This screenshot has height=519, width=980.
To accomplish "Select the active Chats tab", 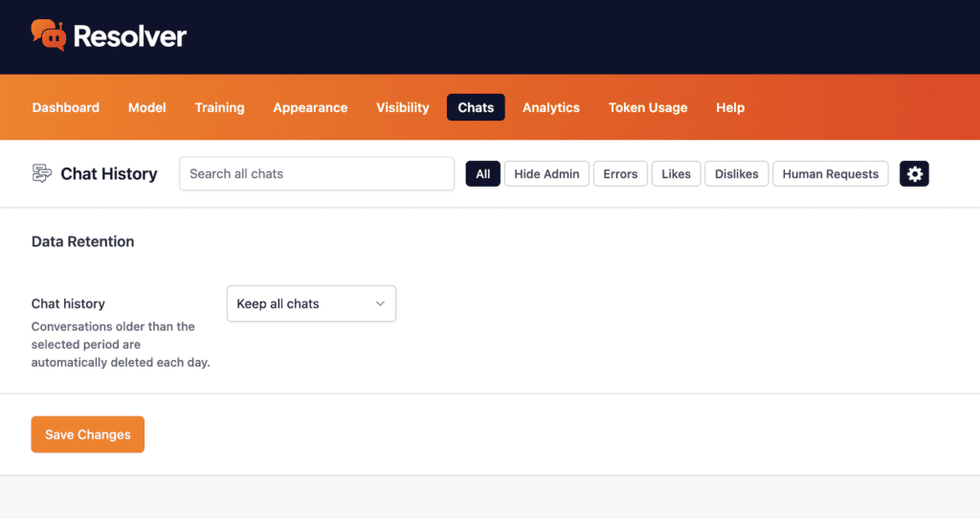I will pyautogui.click(x=476, y=107).
